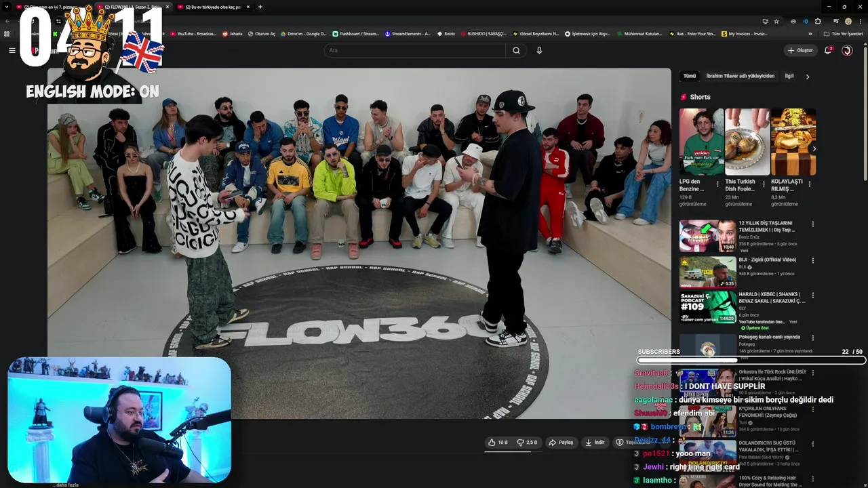Select the Tümü filter chip
Screen dimensions: 868x488
689,77
